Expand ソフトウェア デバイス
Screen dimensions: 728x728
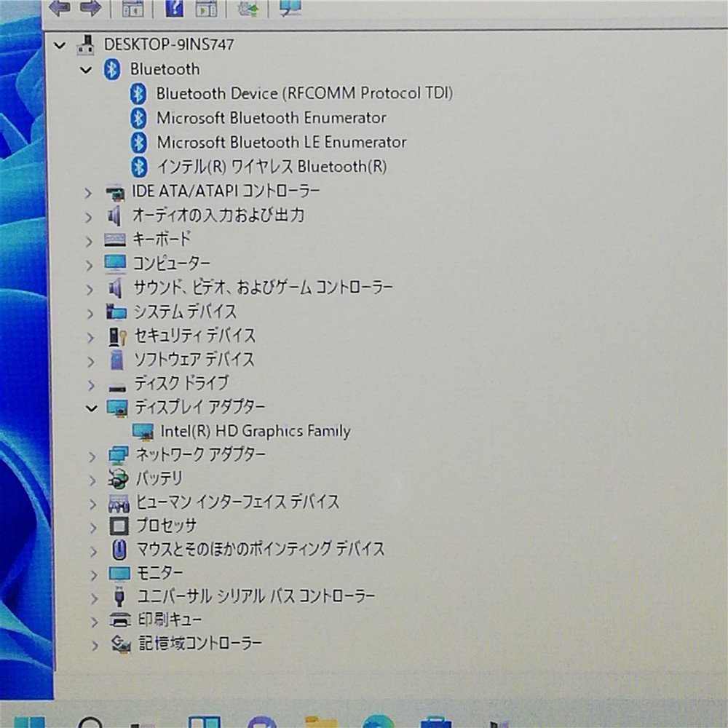pyautogui.click(x=91, y=361)
